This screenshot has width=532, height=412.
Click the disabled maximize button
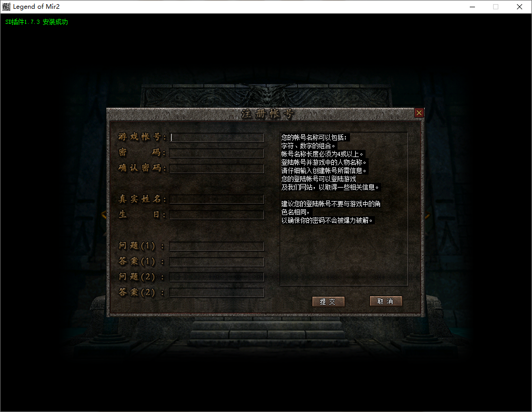(496, 7)
